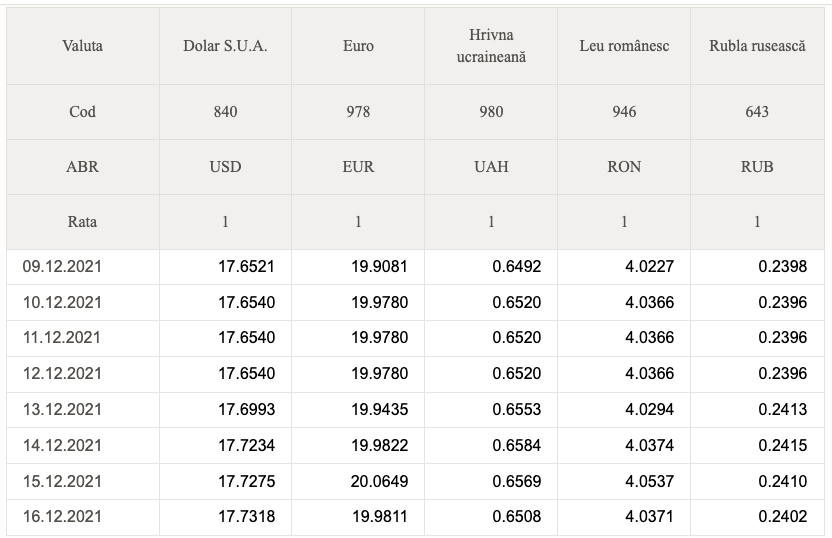Select the RON rate 4.0537

[649, 481]
